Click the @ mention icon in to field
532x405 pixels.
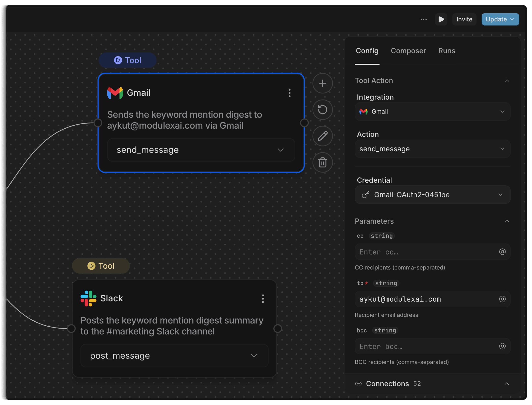[x=502, y=299]
